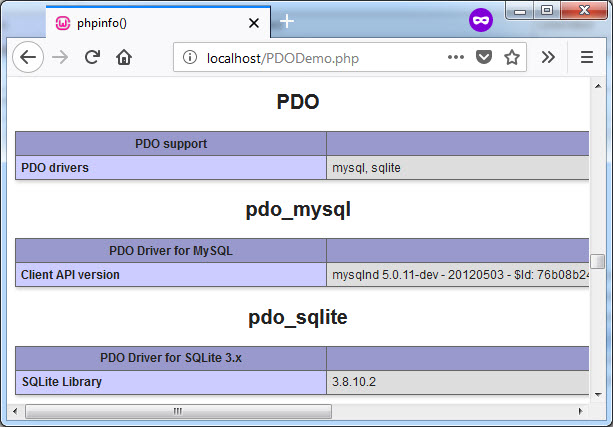The width and height of the screenshot is (613, 427).
Task: Click the horizontal scrollbar thumb
Action: (178, 411)
